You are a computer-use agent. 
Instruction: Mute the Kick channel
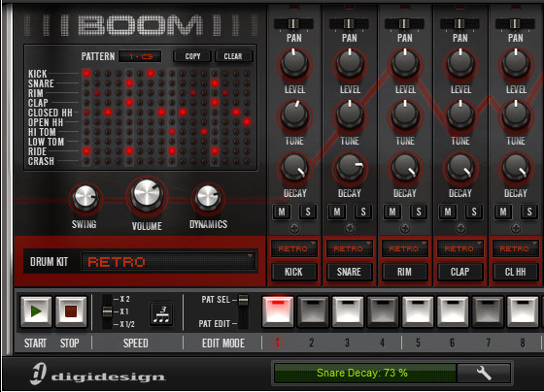282,212
